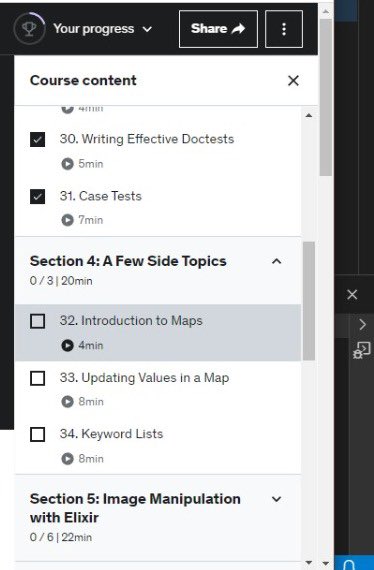
Task: Click play icon under Introduction to Maps
Action: (x=67, y=345)
